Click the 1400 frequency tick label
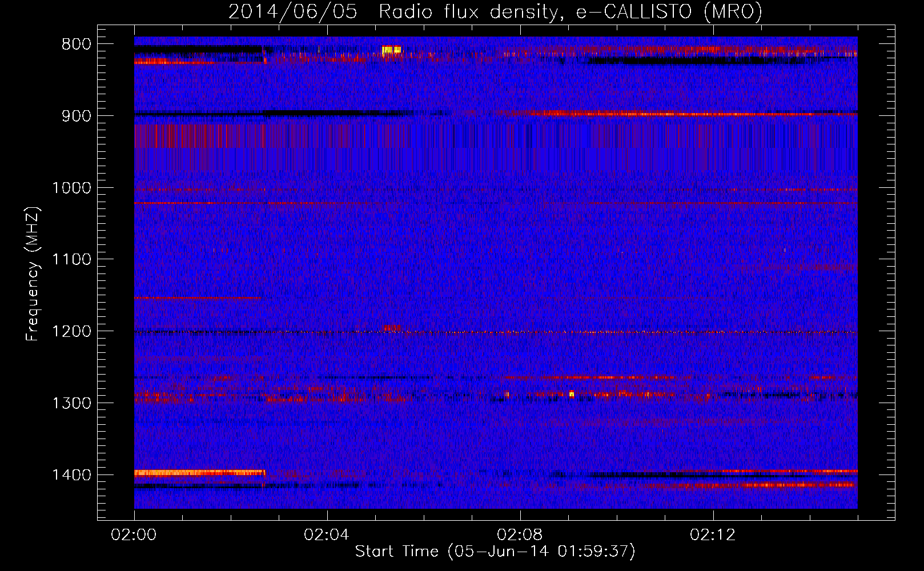 tap(71, 475)
